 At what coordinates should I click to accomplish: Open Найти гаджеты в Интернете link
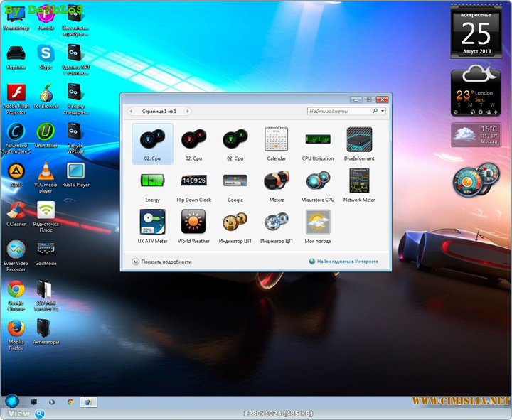tap(349, 262)
